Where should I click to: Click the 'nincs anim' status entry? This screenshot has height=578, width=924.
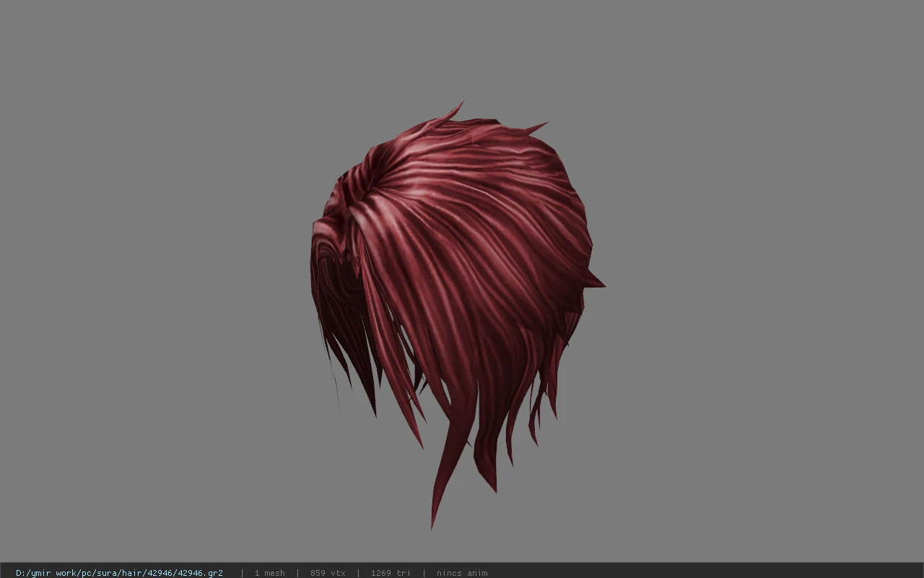(x=462, y=573)
